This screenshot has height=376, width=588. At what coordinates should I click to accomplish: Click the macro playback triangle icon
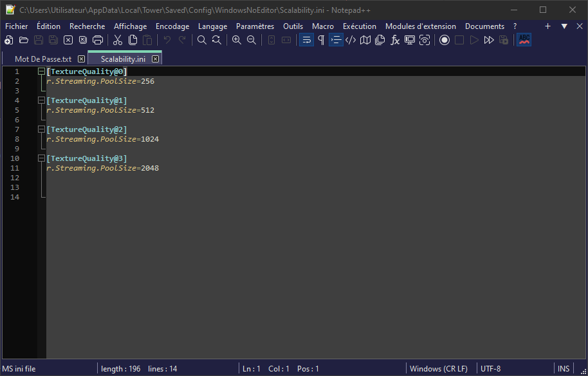474,40
